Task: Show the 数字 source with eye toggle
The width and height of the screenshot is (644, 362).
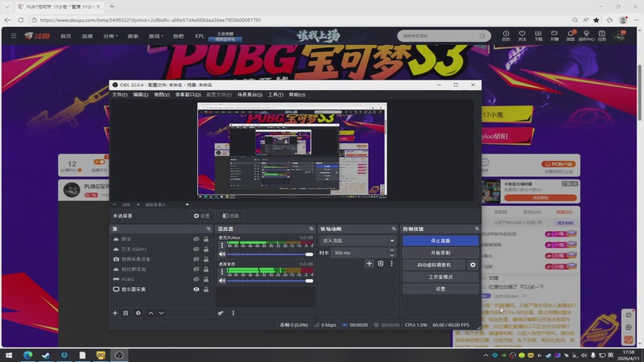Action: point(196,239)
